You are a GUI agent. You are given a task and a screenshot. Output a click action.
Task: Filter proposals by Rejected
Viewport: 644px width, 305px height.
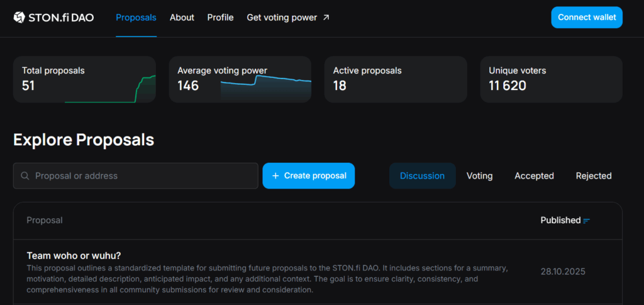point(593,176)
